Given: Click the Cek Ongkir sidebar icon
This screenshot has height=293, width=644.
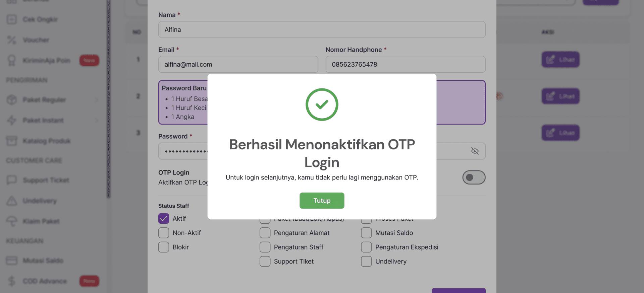Looking at the screenshot, I should 12,19.
